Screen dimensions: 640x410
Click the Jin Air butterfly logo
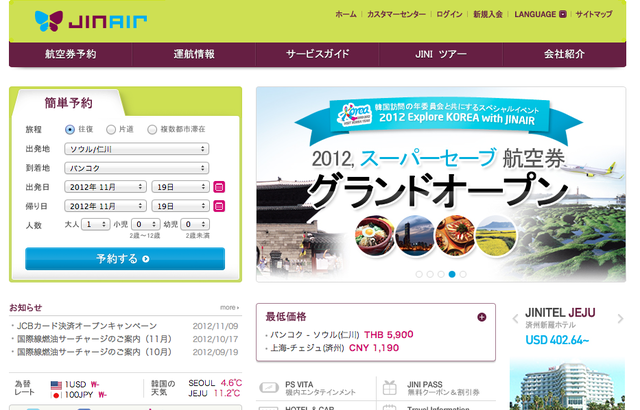[x=49, y=21]
